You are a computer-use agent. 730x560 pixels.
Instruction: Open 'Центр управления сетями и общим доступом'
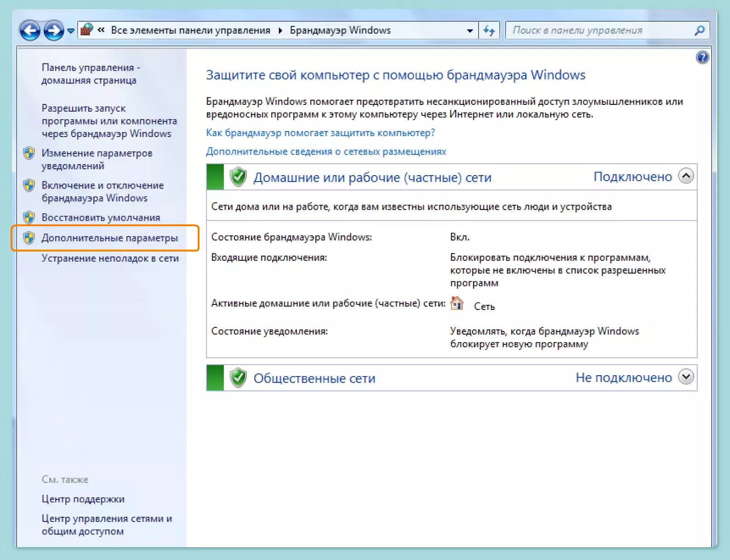pyautogui.click(x=107, y=525)
